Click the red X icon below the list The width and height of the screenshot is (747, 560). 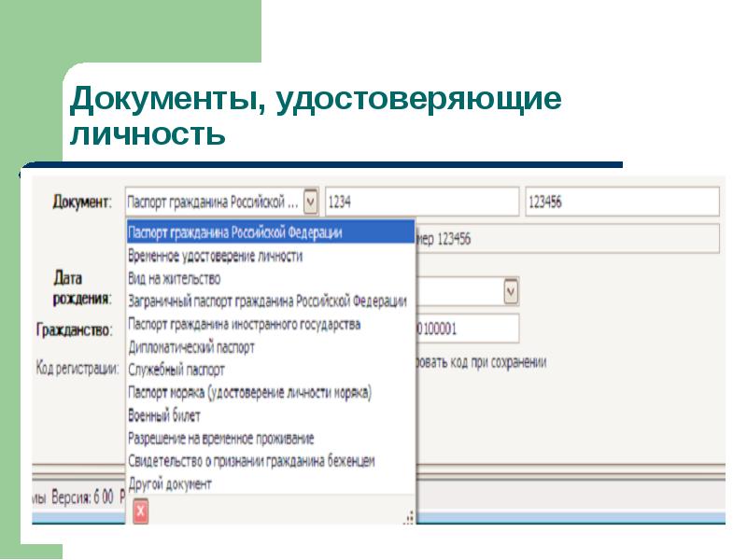(140, 511)
